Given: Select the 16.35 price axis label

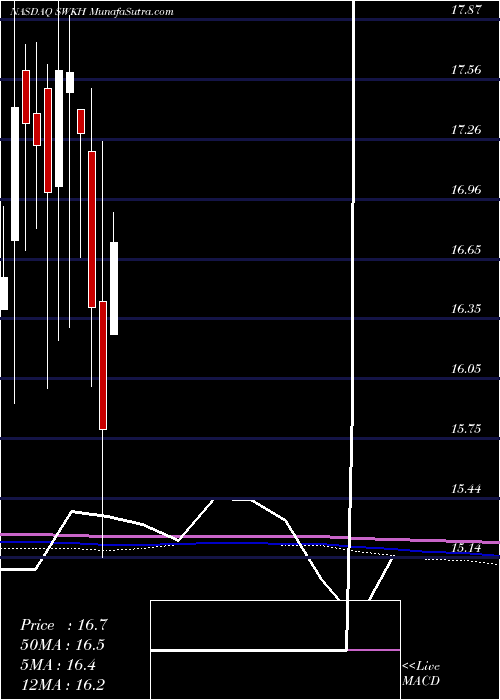Looking at the screenshot, I should point(466,308).
